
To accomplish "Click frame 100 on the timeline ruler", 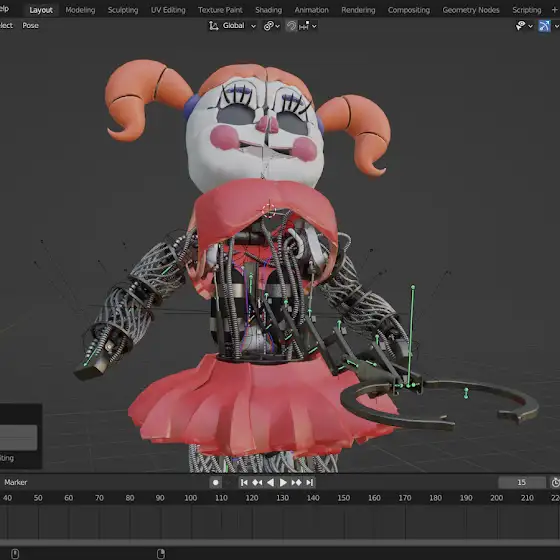I will point(191,498).
